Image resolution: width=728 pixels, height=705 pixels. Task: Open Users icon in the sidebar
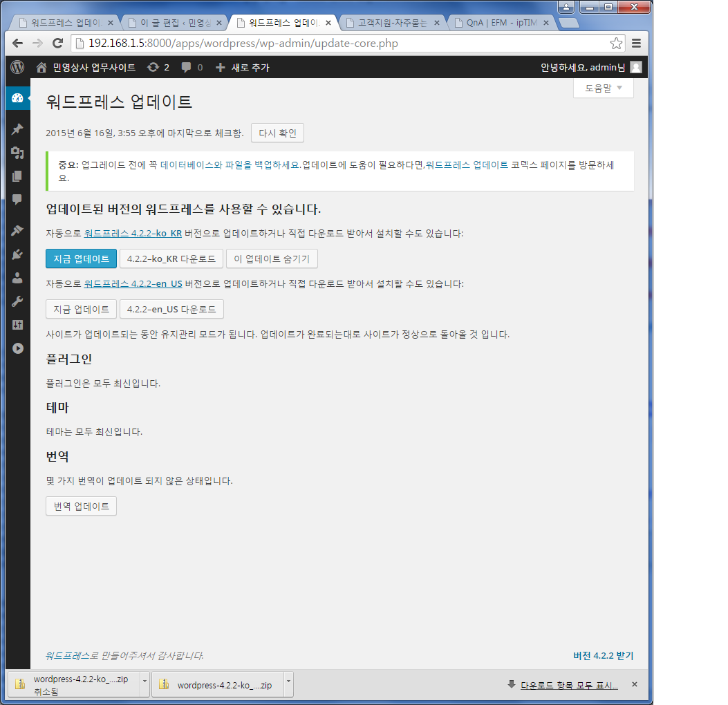[x=18, y=278]
